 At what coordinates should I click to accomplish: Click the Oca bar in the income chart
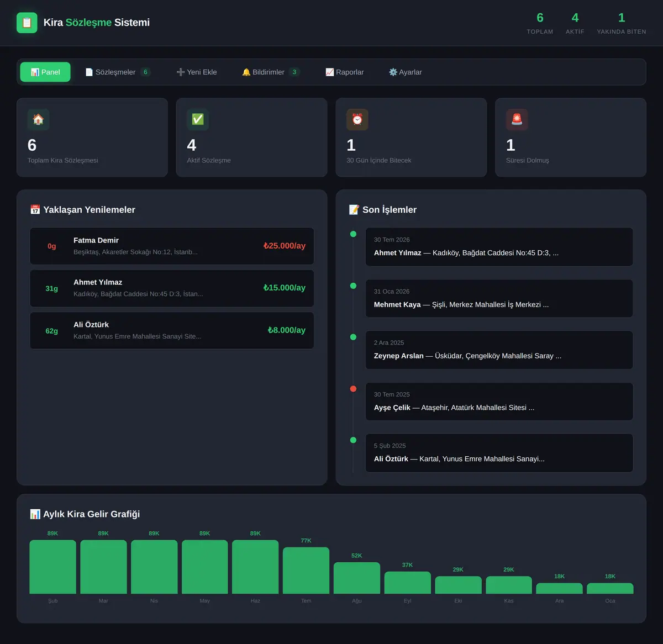610,588
